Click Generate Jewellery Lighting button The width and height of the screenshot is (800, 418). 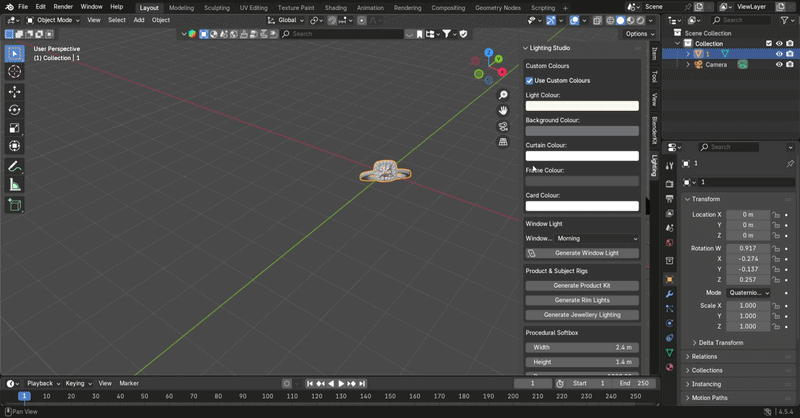tap(582, 315)
